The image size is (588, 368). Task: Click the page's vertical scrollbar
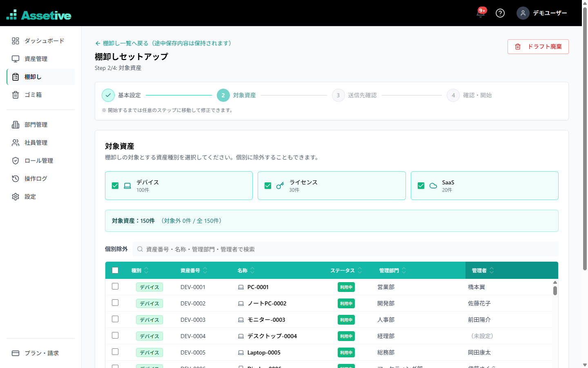(x=585, y=139)
